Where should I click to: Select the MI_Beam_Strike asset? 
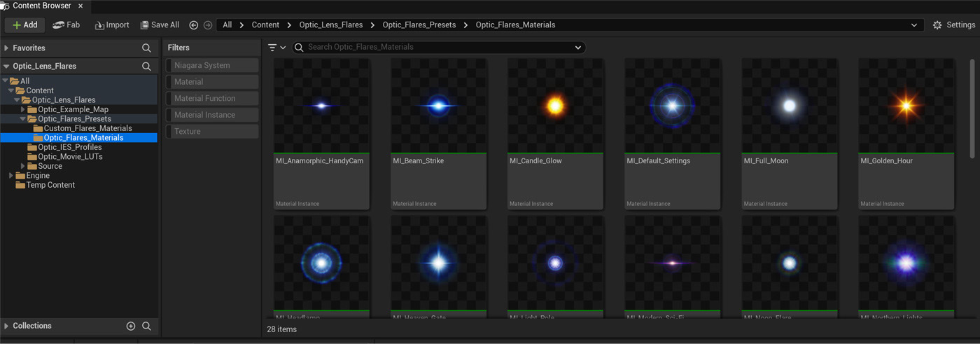(x=438, y=134)
